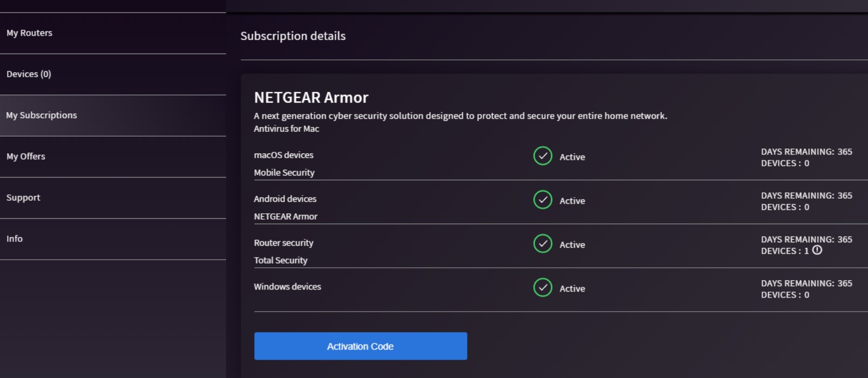The height and width of the screenshot is (378, 868).
Task: Click Active status text for Router security
Action: [572, 245]
